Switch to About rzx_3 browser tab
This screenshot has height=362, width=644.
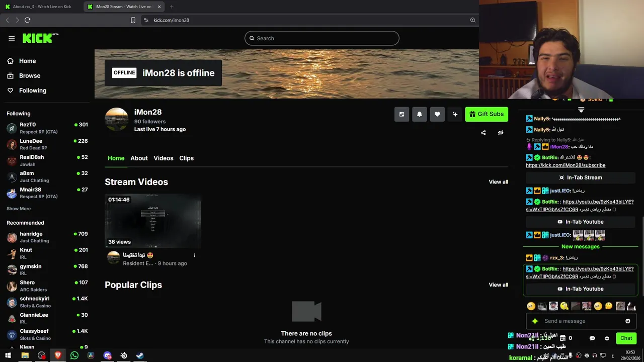[42, 7]
